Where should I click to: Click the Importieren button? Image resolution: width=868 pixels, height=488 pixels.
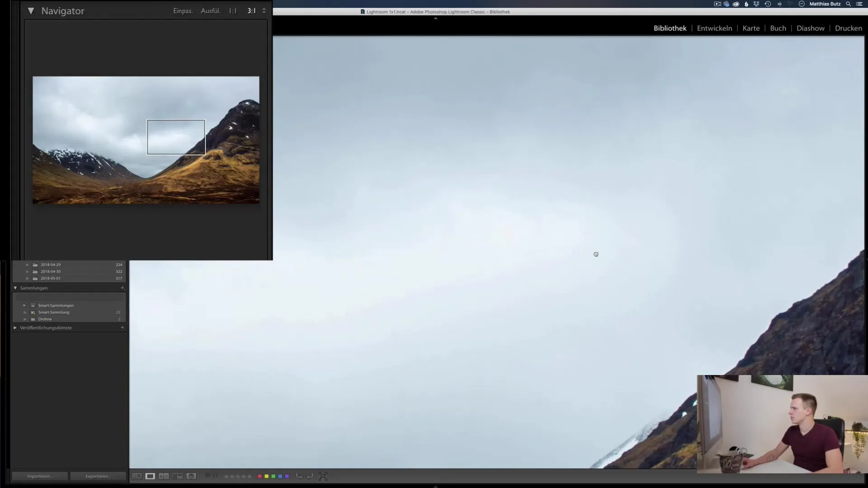click(40, 476)
